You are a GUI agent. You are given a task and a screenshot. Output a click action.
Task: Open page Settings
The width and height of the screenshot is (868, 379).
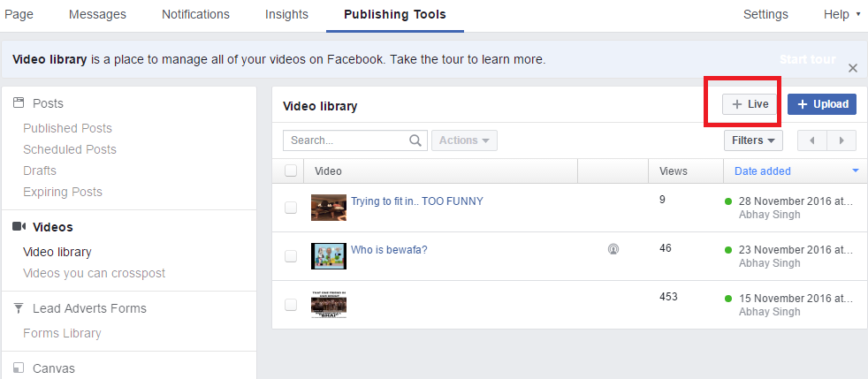coord(765,14)
